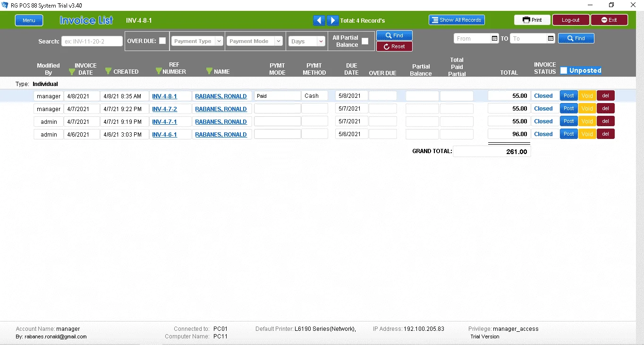Image resolution: width=644 pixels, height=345 pixels.
Task: Click the Modified By column header
Action: 48,69
